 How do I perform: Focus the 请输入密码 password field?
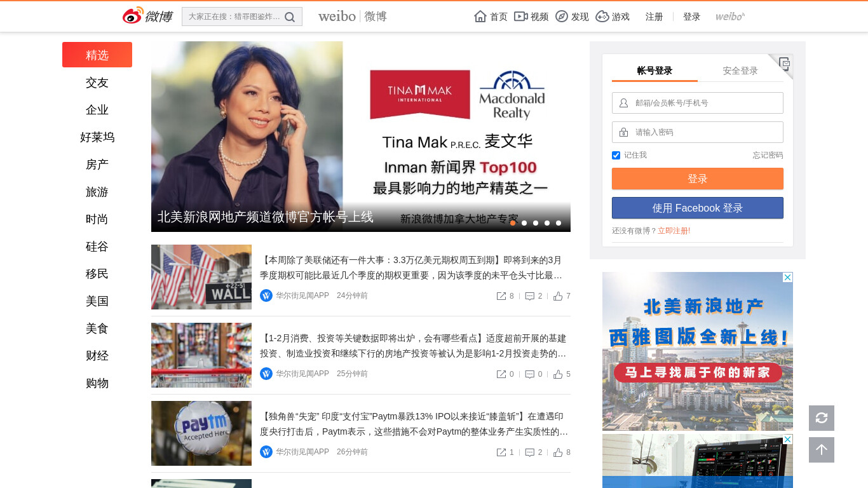(698, 132)
